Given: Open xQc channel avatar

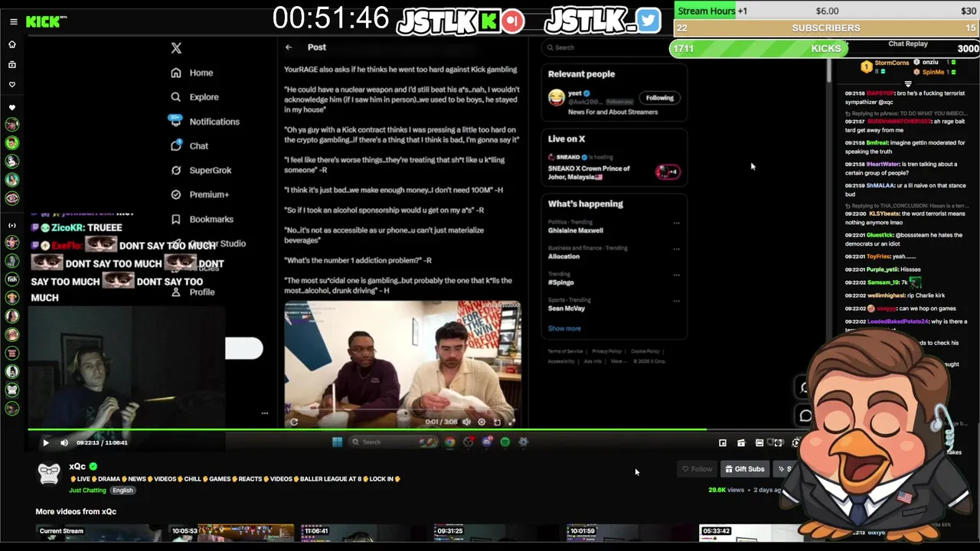Looking at the screenshot, I should click(x=49, y=474).
